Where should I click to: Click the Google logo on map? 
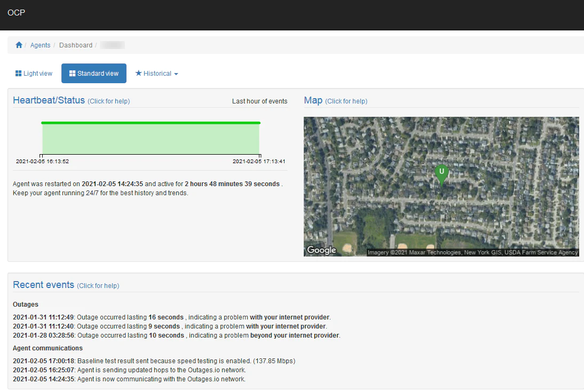(321, 250)
